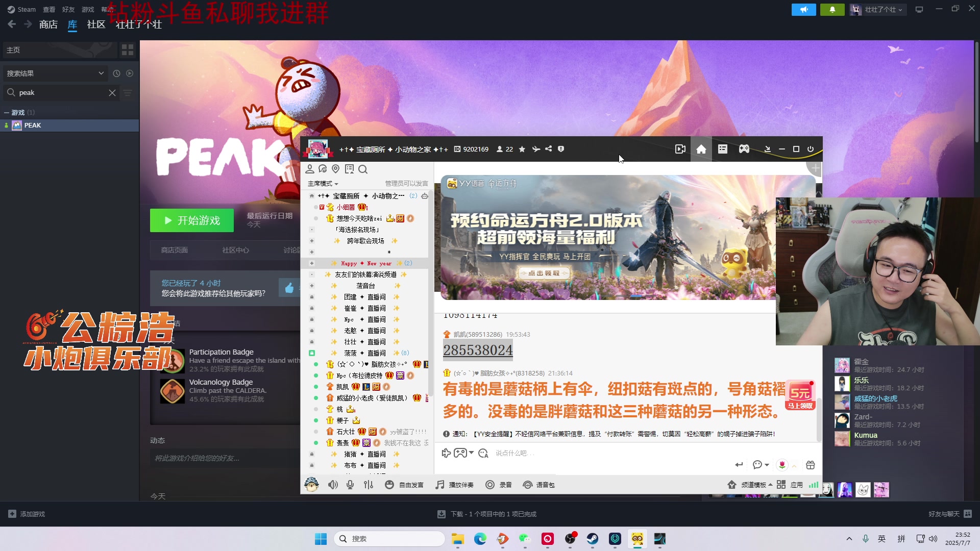The height and width of the screenshot is (551, 980).
Task: Clear the peak search field
Action: 112,93
